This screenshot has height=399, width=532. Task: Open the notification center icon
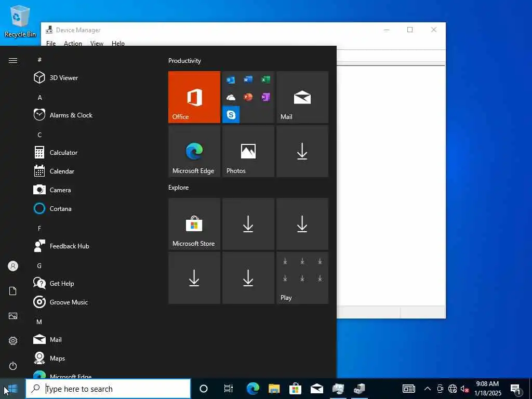click(x=515, y=389)
